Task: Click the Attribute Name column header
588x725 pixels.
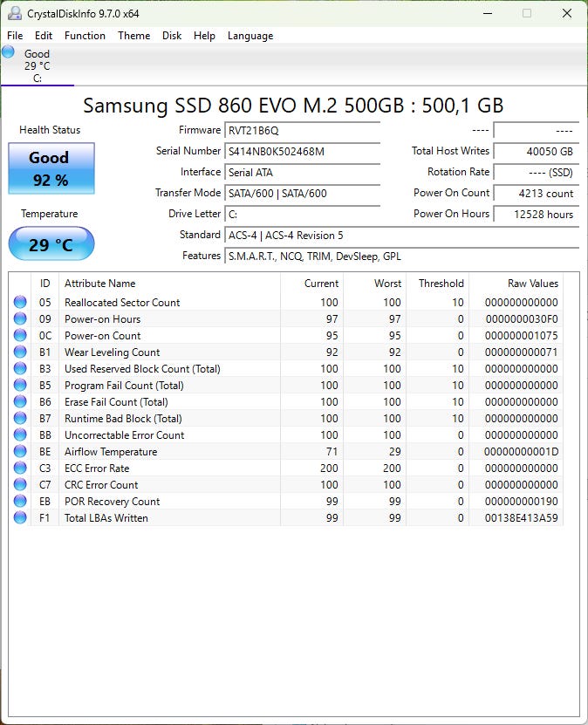Action: coord(169,283)
